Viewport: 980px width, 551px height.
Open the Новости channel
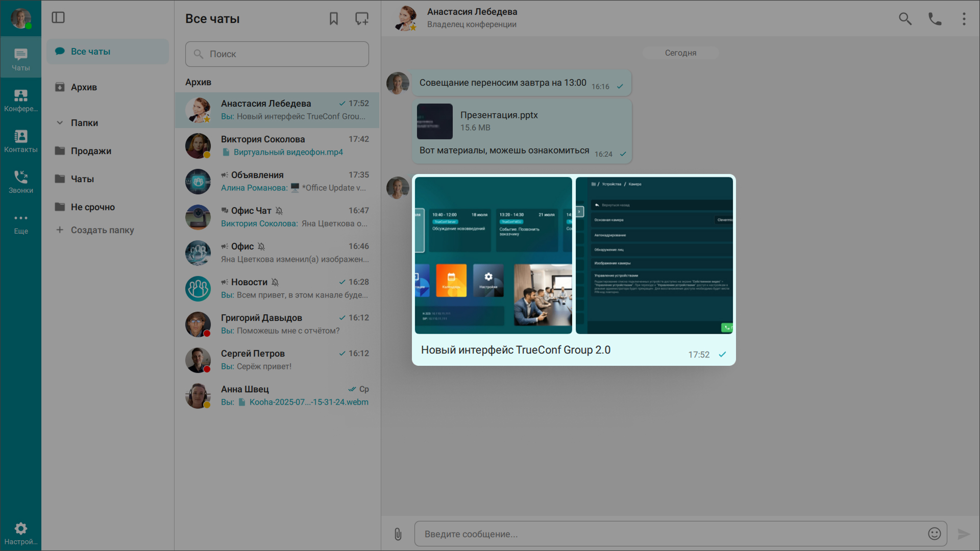277,289
